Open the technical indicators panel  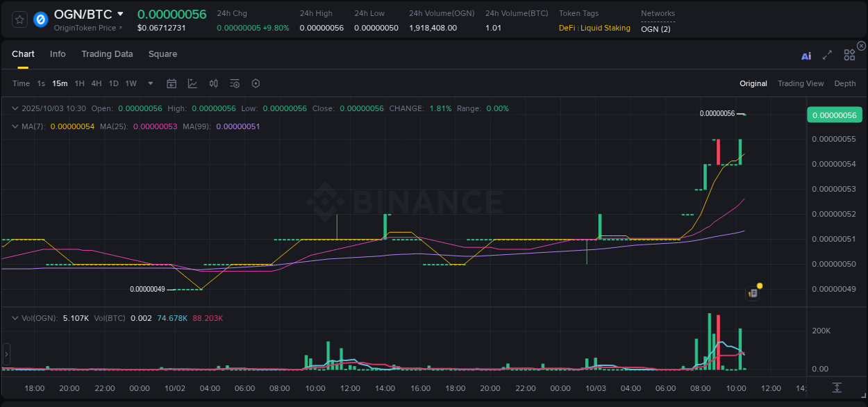[x=234, y=83]
